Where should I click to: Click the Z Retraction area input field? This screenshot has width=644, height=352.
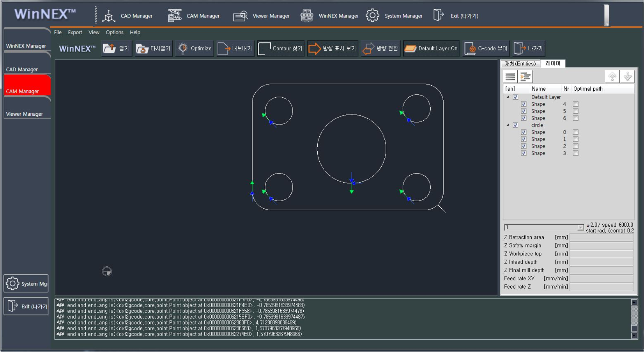pyautogui.click(x=601, y=237)
